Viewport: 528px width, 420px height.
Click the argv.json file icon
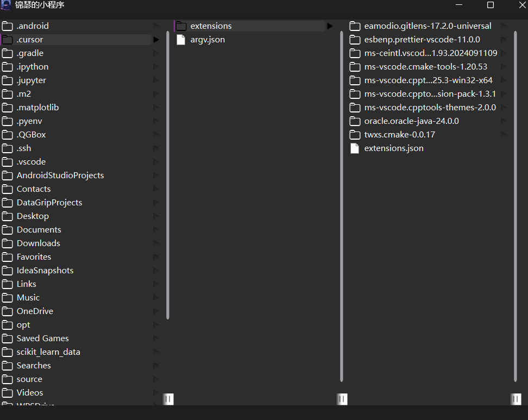click(x=181, y=39)
